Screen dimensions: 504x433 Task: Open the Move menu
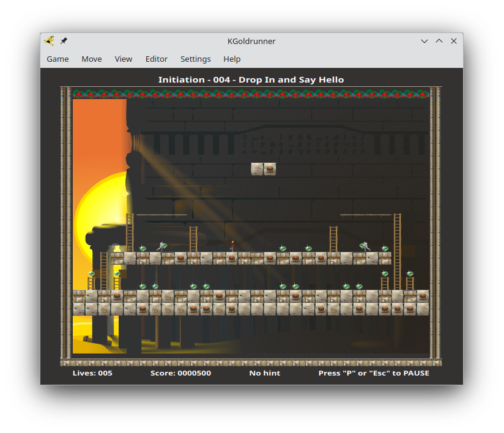click(x=92, y=59)
